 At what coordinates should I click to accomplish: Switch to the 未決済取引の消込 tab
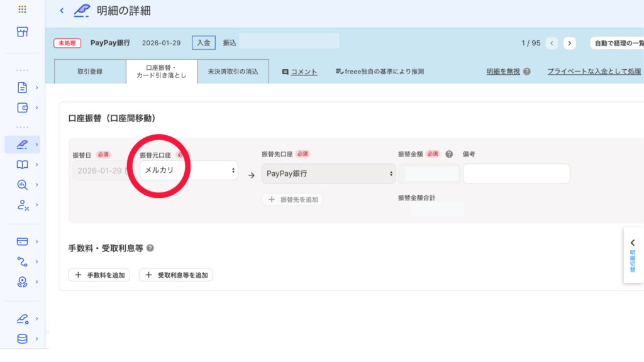[x=233, y=72]
